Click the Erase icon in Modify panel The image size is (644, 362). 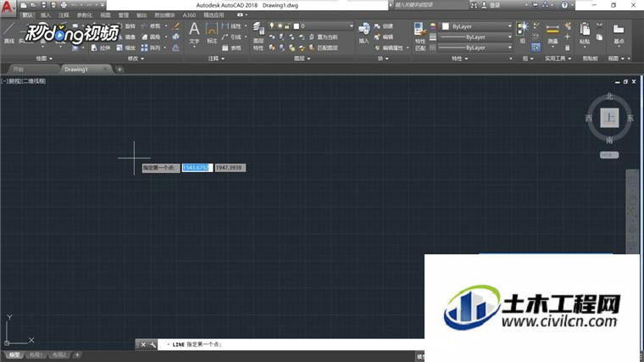pos(175,26)
